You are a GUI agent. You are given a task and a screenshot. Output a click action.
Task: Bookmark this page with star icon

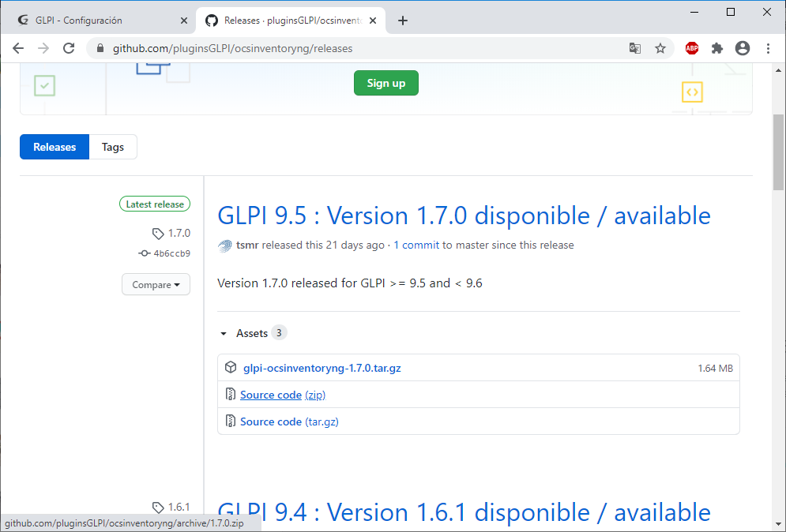pos(660,48)
